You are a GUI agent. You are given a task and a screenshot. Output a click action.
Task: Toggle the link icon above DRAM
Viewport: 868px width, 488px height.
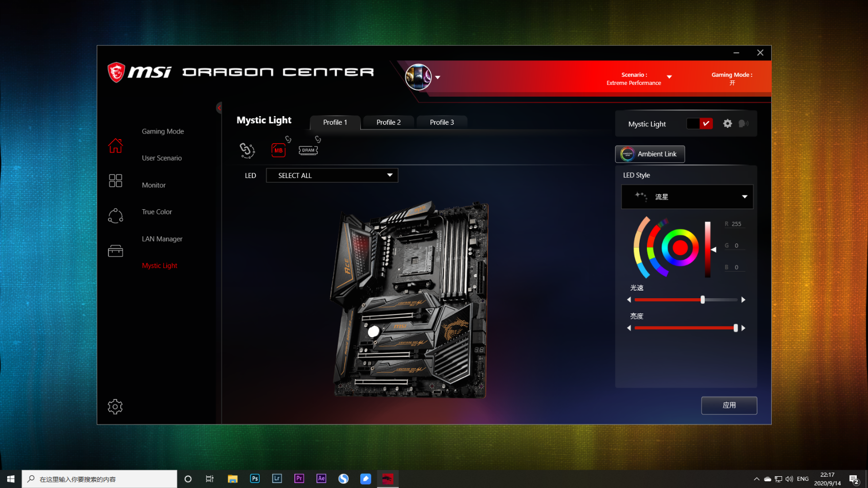318,139
